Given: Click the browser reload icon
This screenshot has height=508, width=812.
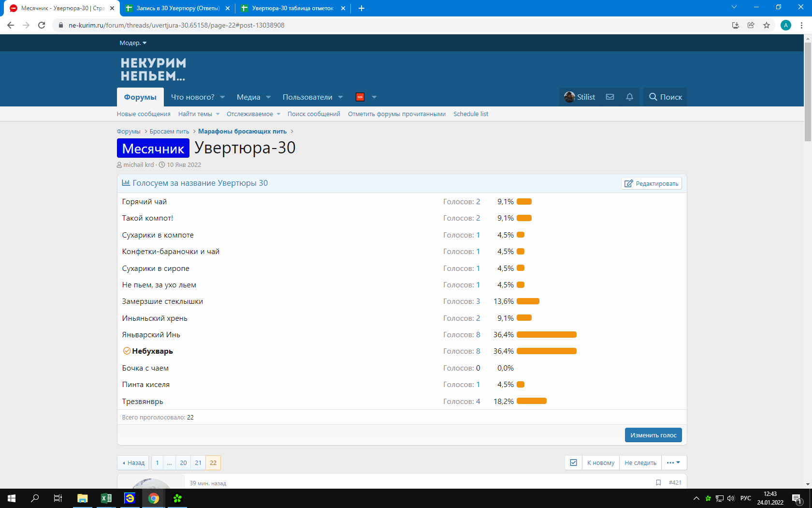Looking at the screenshot, I should (x=42, y=25).
